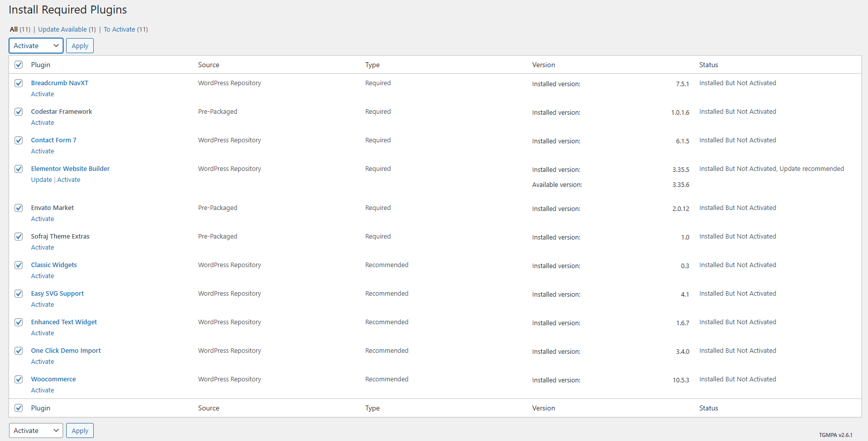The height and width of the screenshot is (441, 868).
Task: Click the Elementor 'Update recommended' status text
Action: pyautogui.click(x=811, y=169)
